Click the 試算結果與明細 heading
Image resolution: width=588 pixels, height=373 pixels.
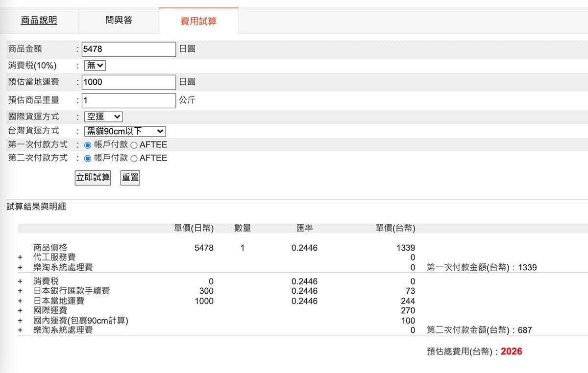click(36, 207)
